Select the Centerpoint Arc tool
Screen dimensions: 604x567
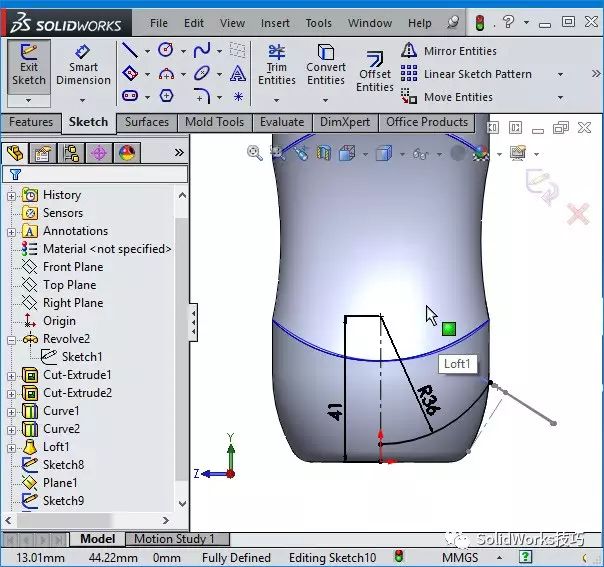[x=166, y=73]
